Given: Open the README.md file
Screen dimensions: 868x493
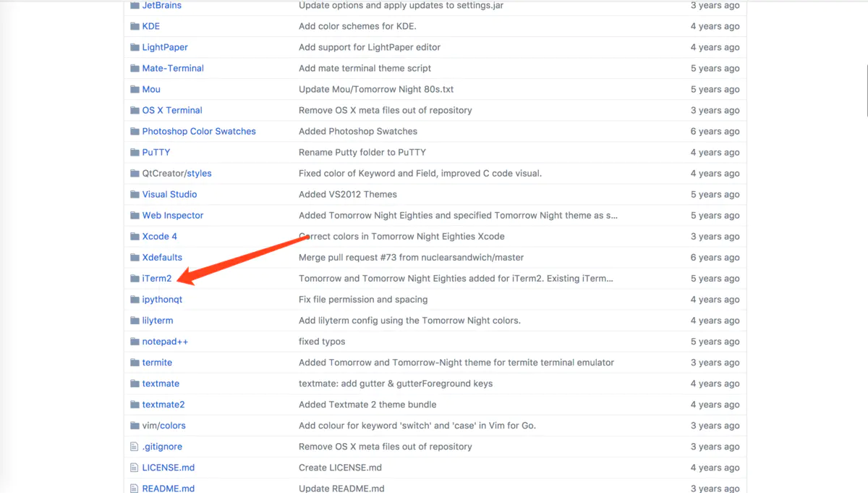Looking at the screenshot, I should pos(169,489).
